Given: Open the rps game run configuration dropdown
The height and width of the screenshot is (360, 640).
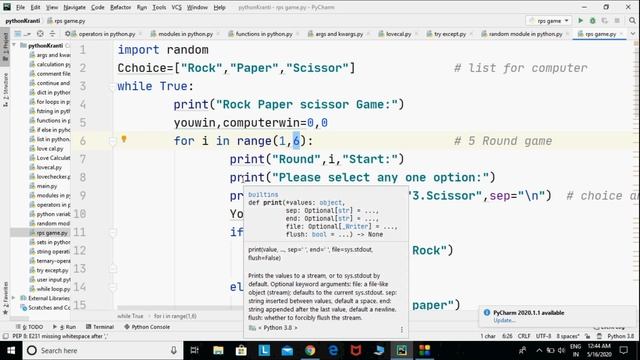Looking at the screenshot, I should 549,20.
